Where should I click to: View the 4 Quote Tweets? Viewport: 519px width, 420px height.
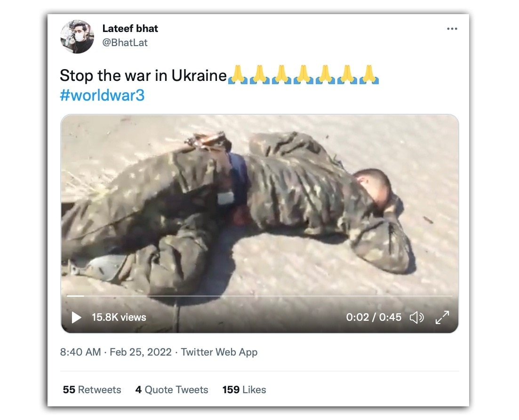point(172,389)
